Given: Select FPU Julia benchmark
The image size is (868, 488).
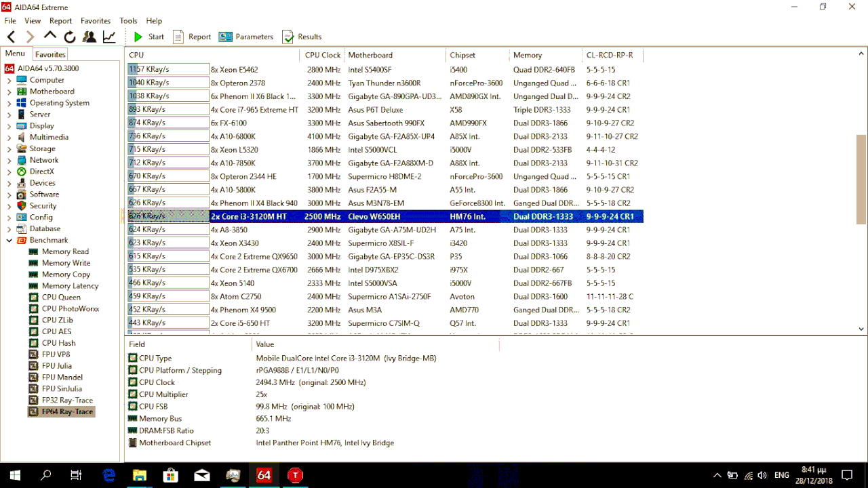Looking at the screenshot, I should tap(50, 366).
